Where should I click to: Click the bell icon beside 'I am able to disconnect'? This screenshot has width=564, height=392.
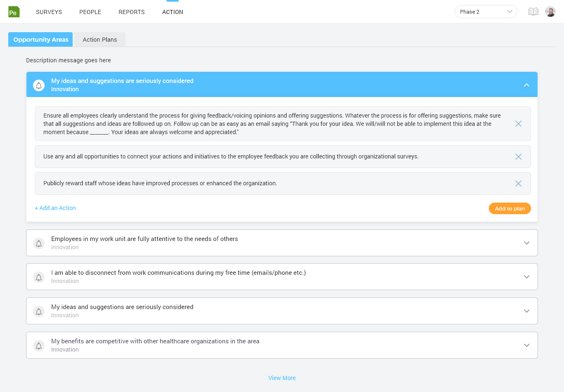click(x=39, y=277)
